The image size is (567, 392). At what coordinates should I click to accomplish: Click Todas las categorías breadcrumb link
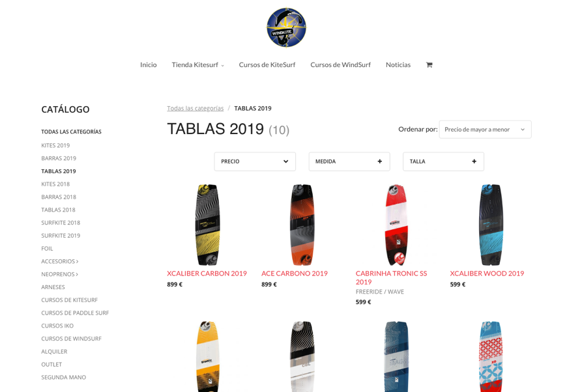pos(196,108)
